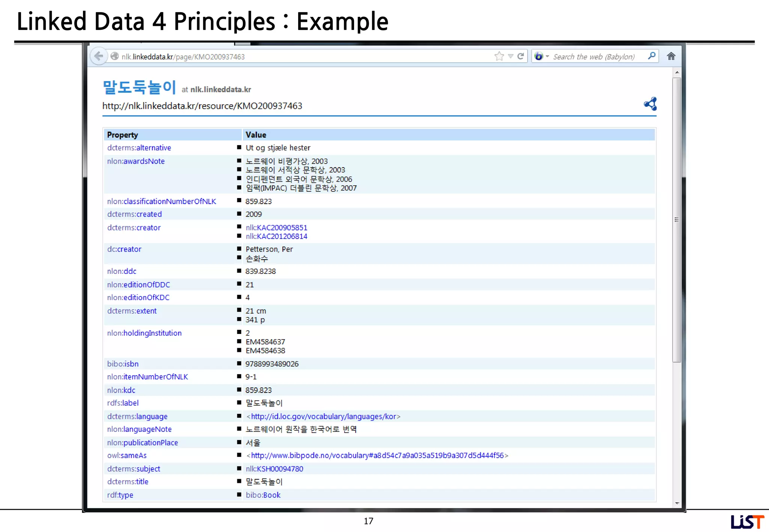Screen dimensions: 769x532
Task: Click the reload page icon
Action: pos(520,56)
